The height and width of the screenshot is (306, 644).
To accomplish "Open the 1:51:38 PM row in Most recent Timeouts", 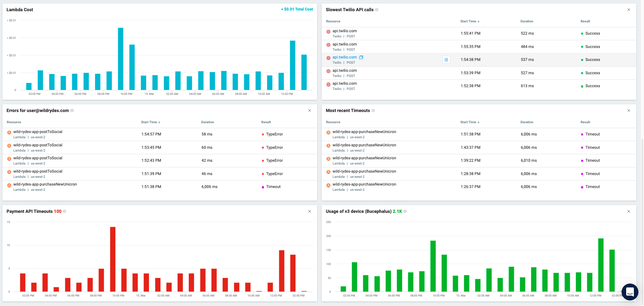I will click(479, 134).
